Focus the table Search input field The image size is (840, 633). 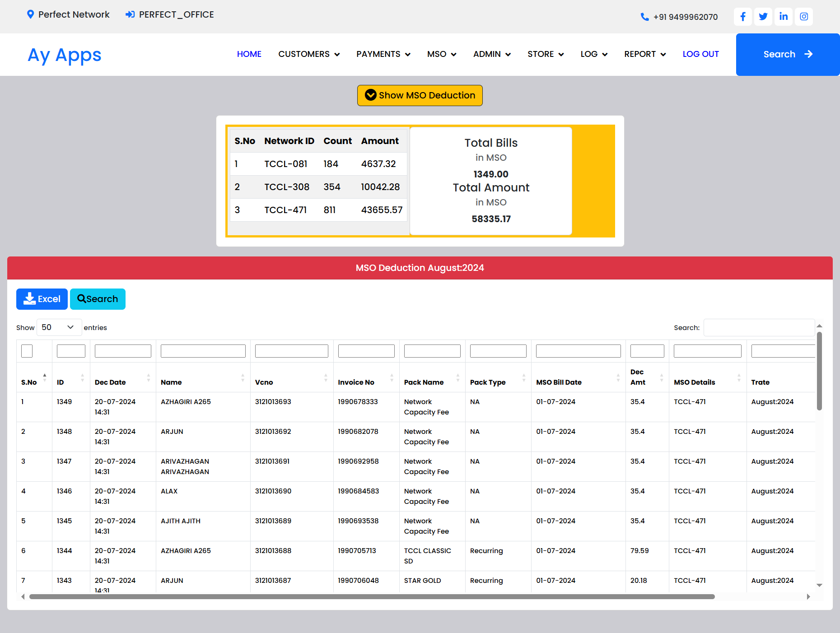(x=759, y=328)
